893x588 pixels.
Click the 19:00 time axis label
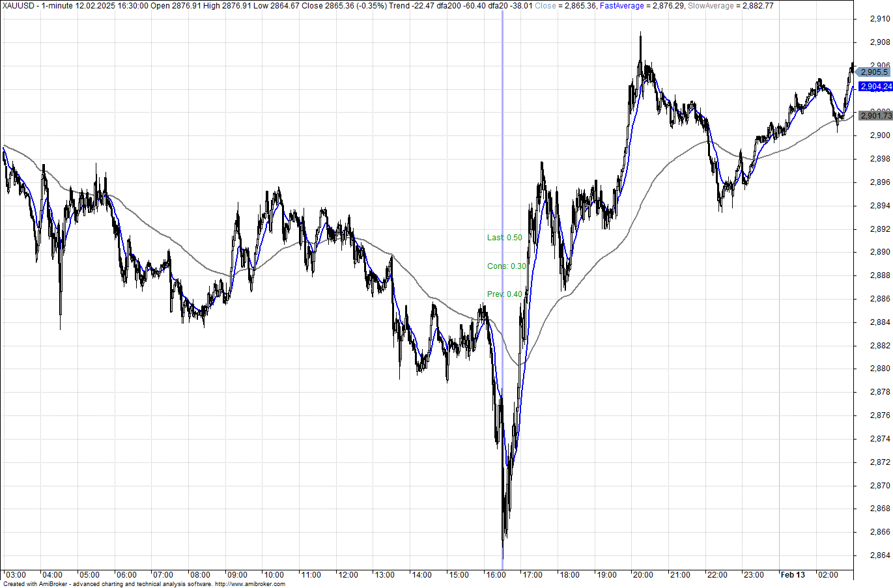point(606,575)
